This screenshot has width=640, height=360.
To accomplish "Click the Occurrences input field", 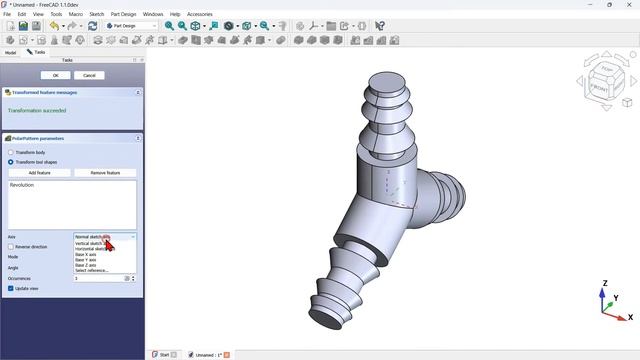I will click(99, 278).
